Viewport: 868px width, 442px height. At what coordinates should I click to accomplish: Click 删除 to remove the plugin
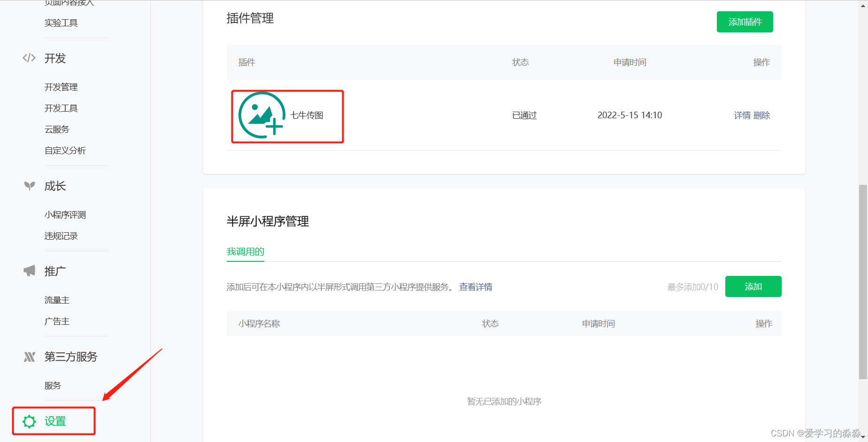[762, 115]
